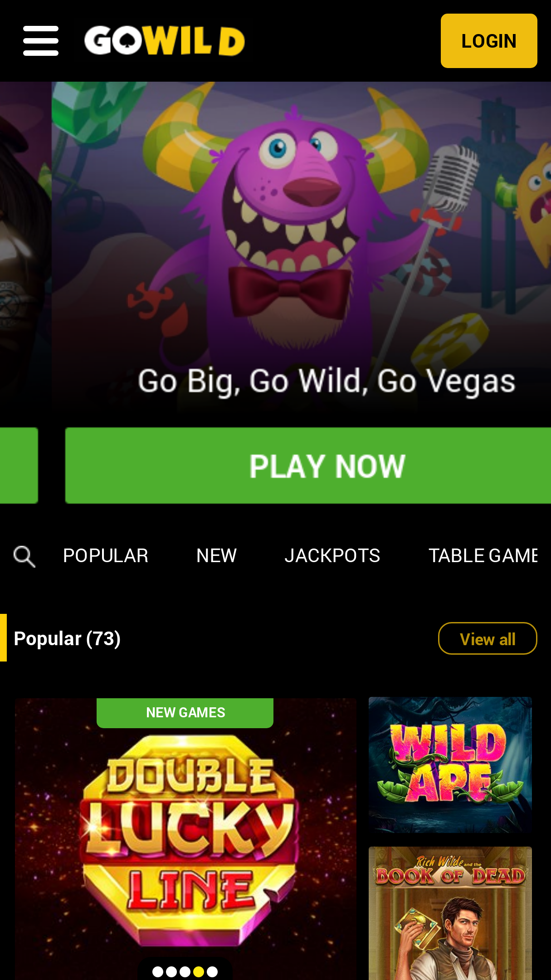
Task: Tap the purple monster promo banner
Action: 301,247
